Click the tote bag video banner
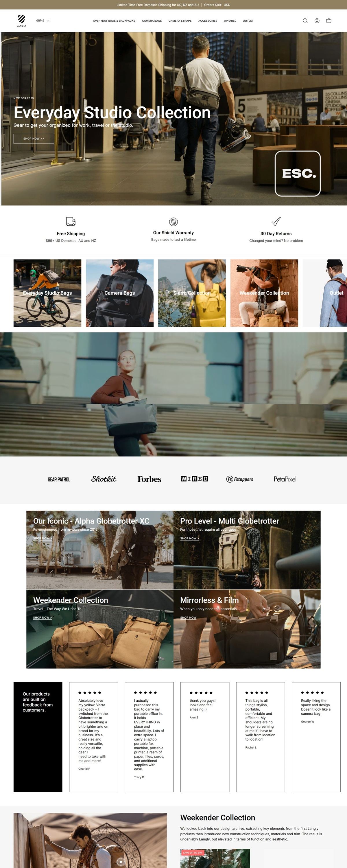 pyautogui.click(x=173, y=394)
